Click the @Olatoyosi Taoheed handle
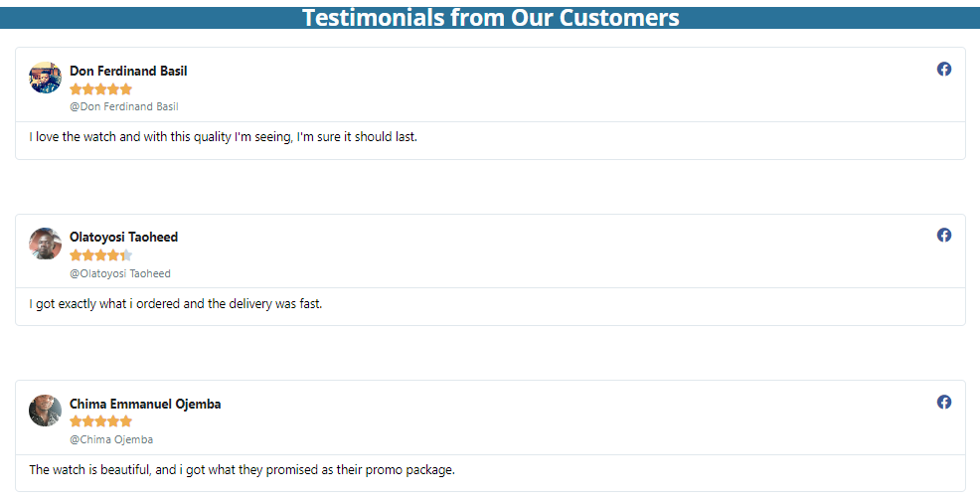Screen dimensions: 980x500 pyautogui.click(x=120, y=273)
